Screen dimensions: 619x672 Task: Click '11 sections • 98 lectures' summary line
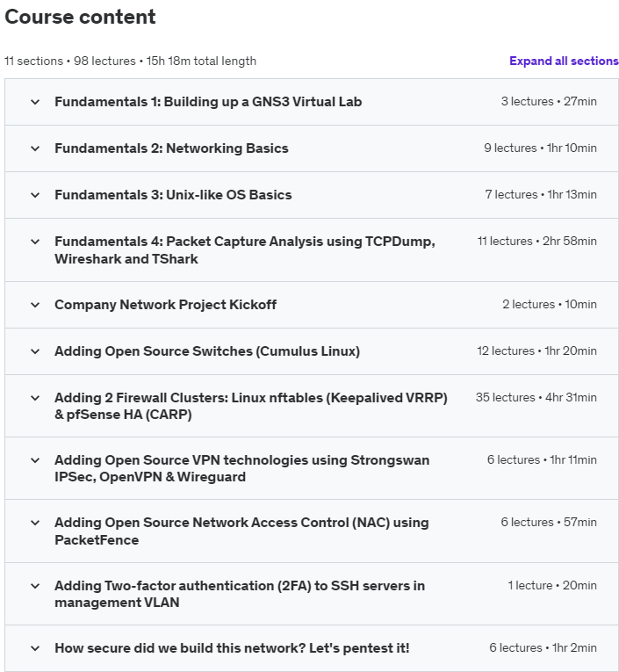(x=130, y=61)
